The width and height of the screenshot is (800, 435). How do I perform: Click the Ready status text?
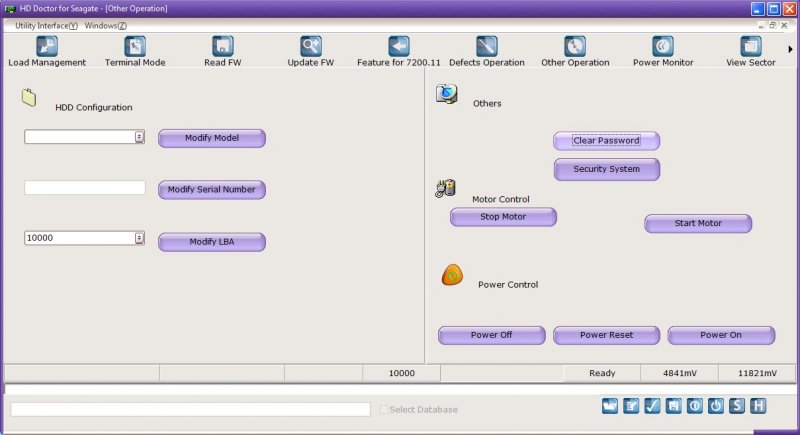tap(602, 373)
